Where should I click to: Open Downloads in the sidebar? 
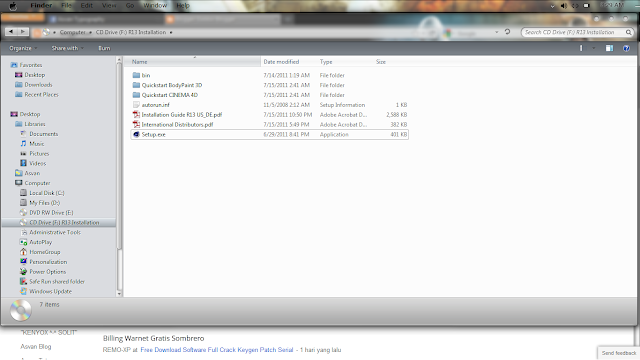tap(38, 85)
